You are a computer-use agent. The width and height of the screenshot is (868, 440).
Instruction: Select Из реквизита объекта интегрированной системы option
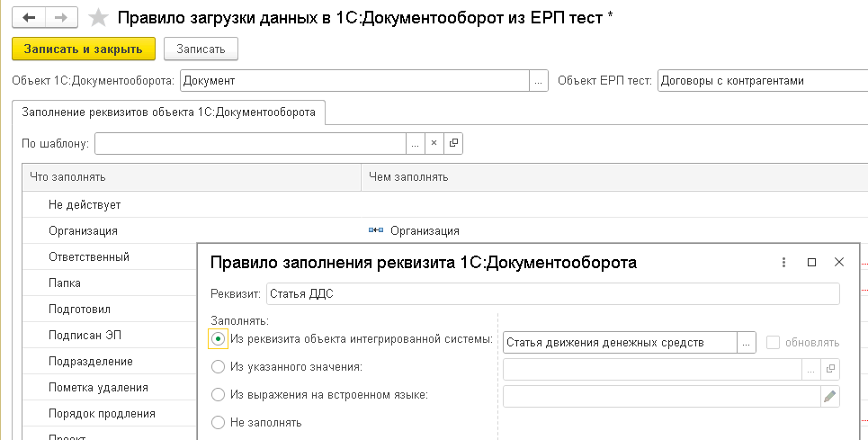pyautogui.click(x=218, y=340)
